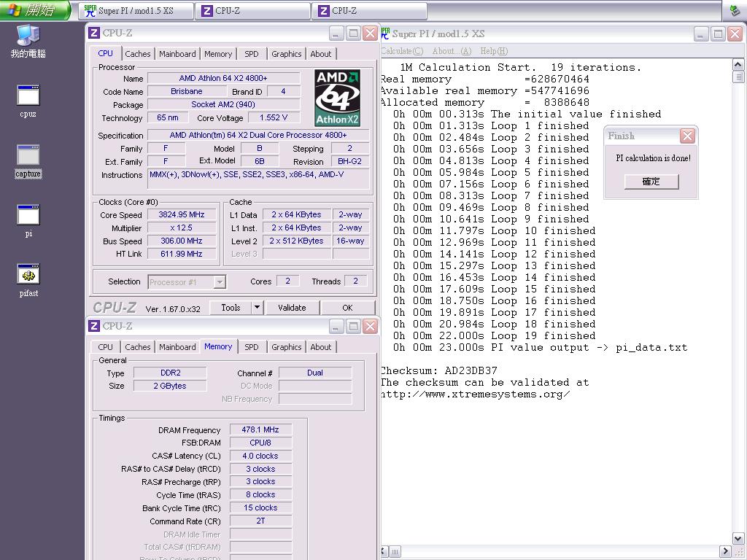Click the Start button on taskbar

tap(35, 10)
